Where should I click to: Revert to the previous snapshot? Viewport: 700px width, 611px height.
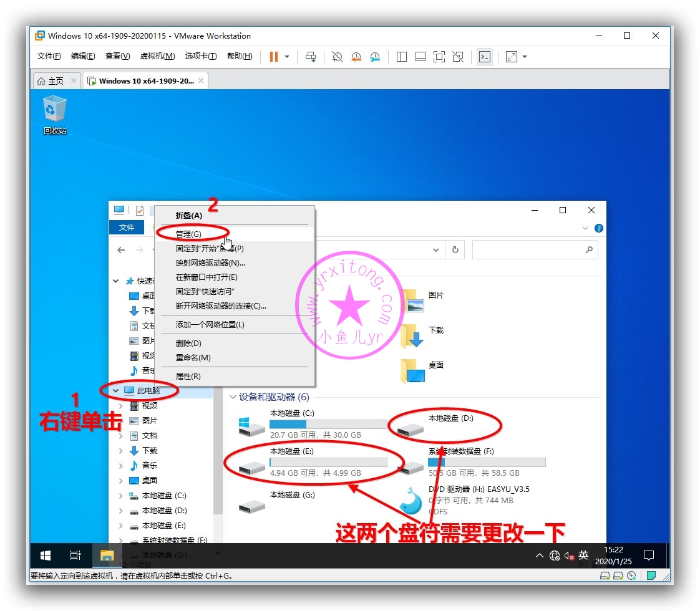pyautogui.click(x=356, y=57)
